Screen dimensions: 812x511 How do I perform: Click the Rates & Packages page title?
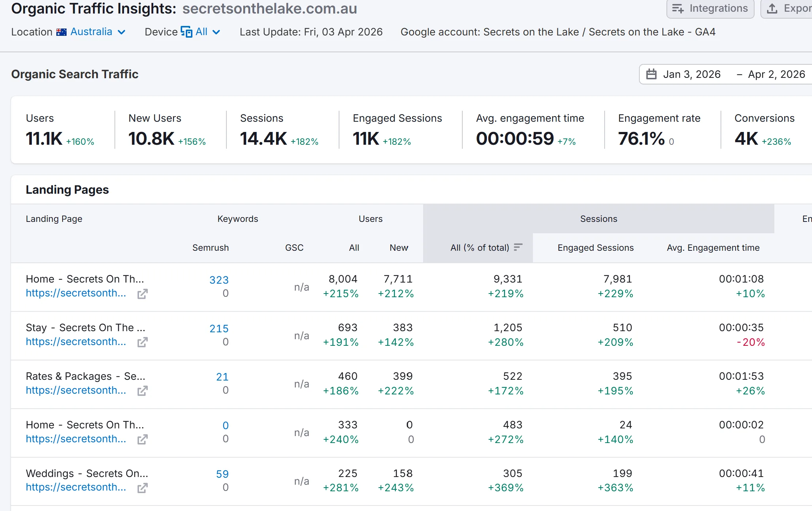point(86,376)
